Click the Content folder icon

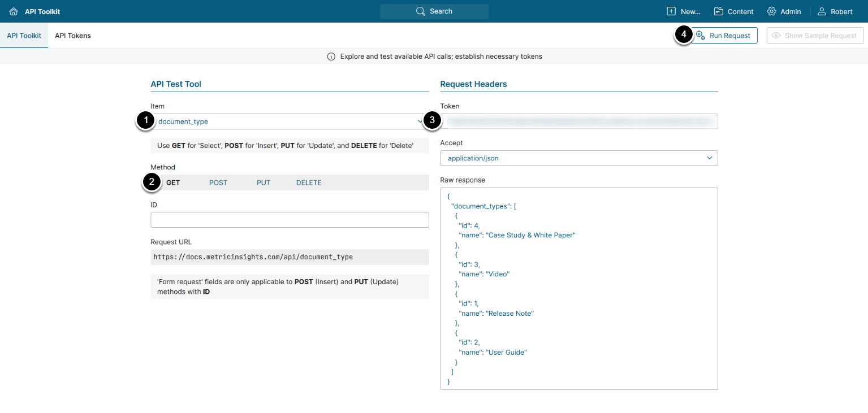[719, 11]
